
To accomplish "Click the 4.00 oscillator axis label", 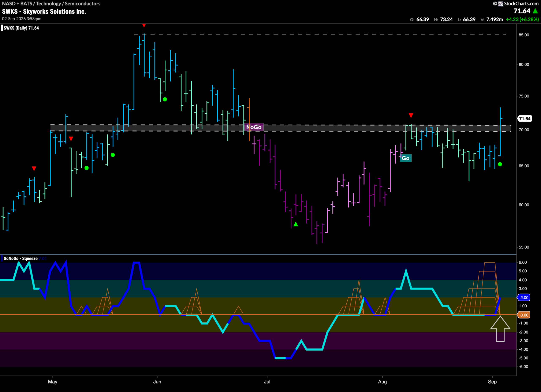I will (523, 280).
